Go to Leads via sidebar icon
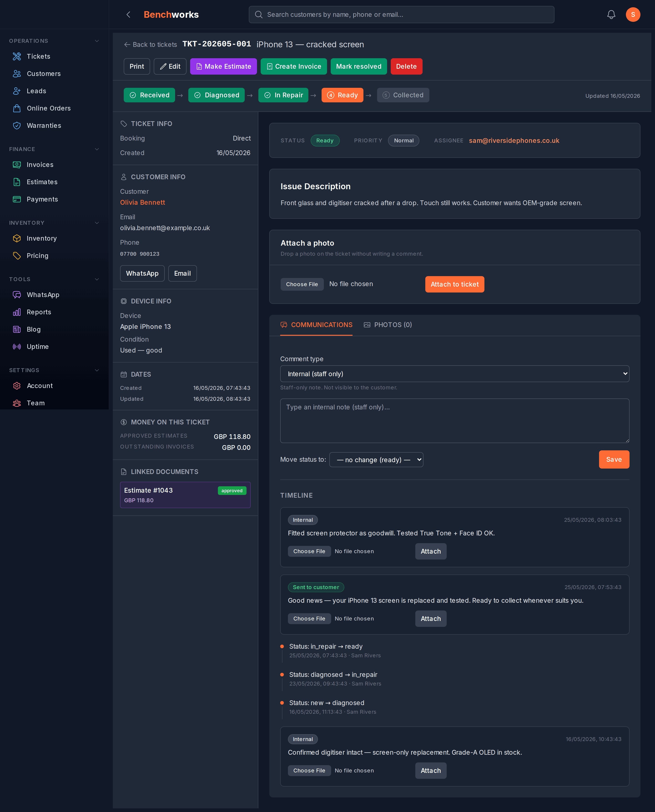The image size is (655, 812). click(17, 91)
